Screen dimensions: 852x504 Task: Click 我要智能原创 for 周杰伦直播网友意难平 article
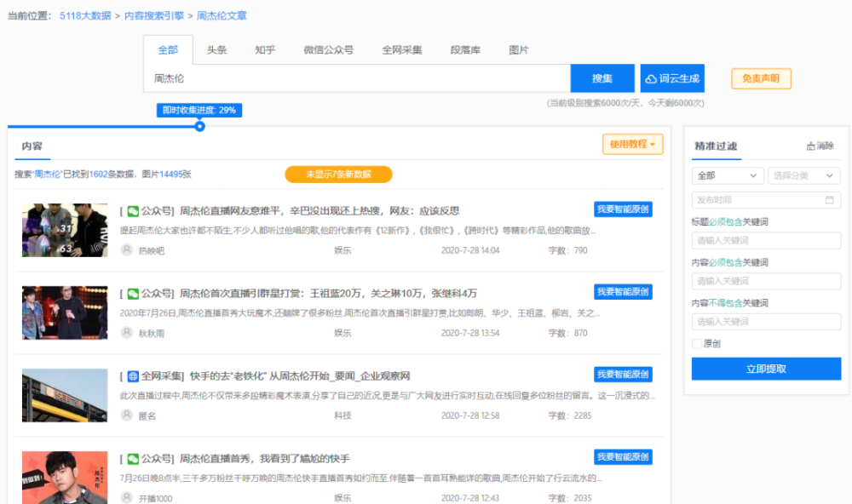pyautogui.click(x=623, y=209)
